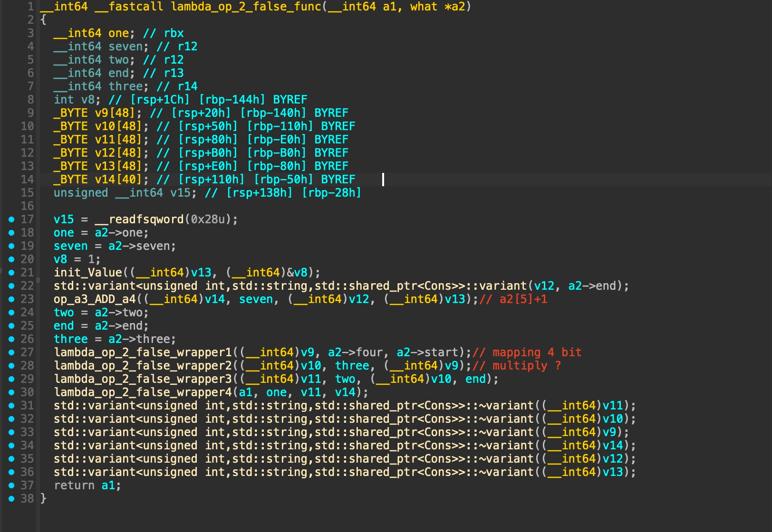772x532 pixels.
Task: Select the lambda_op_2_false_wrapper1 call
Action: (x=143, y=352)
